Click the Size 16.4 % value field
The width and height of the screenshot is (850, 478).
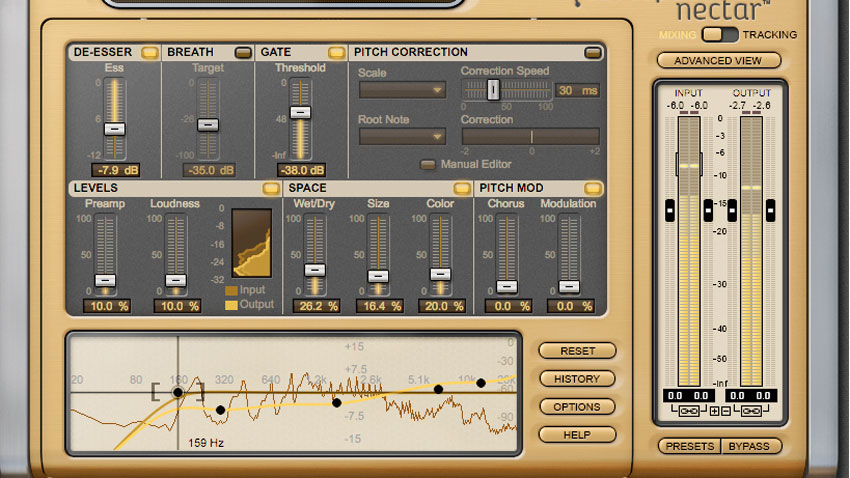pyautogui.click(x=380, y=306)
